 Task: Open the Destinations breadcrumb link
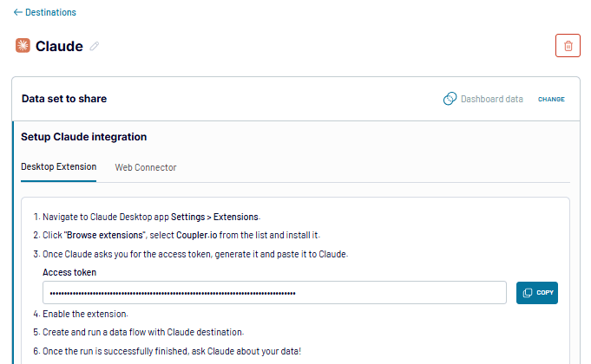[x=50, y=13]
